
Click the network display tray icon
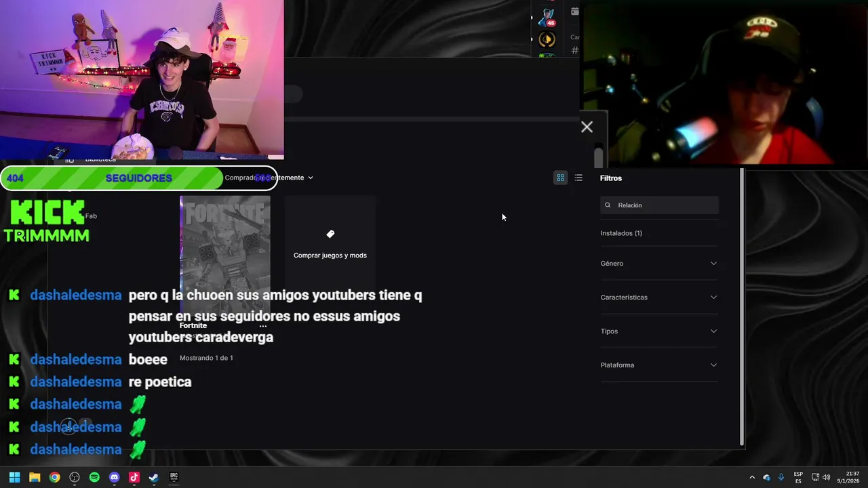(x=815, y=477)
